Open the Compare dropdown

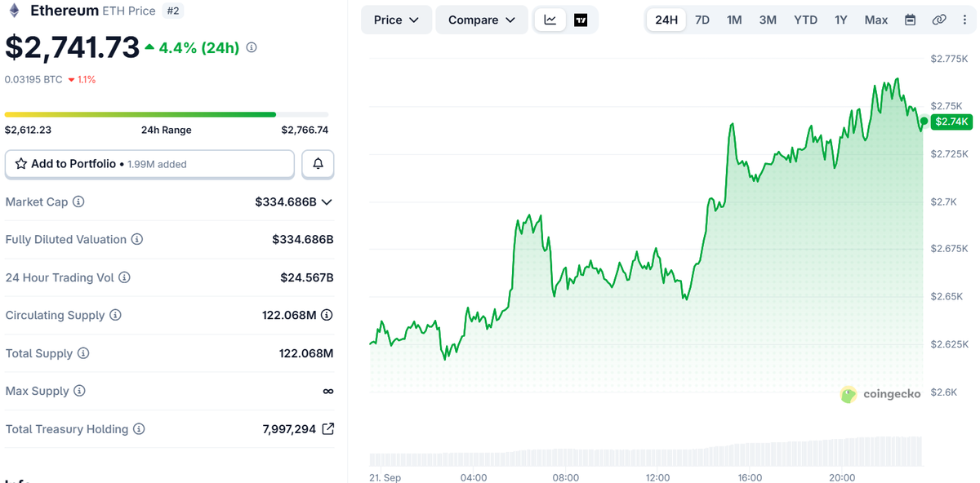[x=482, y=20]
